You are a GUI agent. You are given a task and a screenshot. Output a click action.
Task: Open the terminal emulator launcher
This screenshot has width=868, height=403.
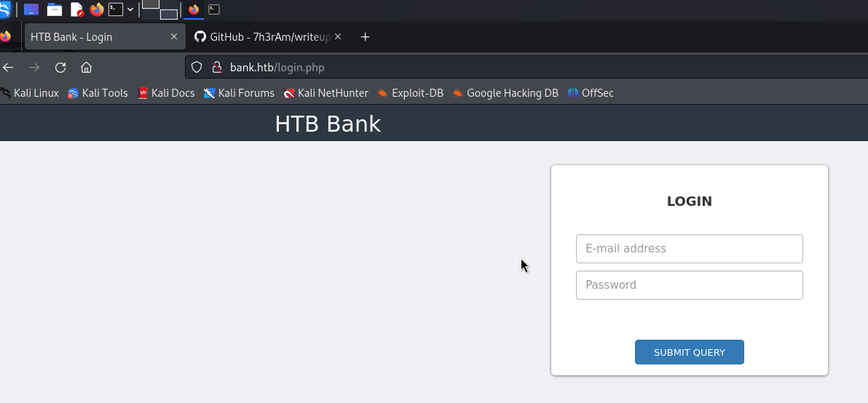[116, 9]
